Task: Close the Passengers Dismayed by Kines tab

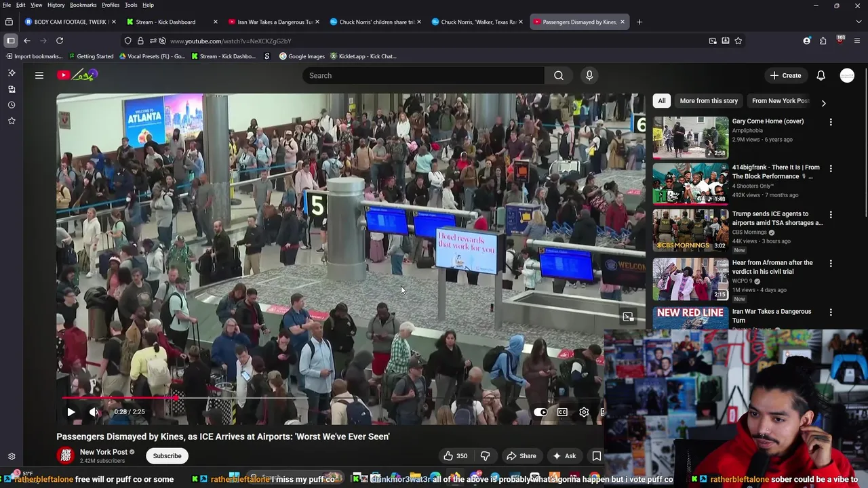Action: tap(623, 22)
